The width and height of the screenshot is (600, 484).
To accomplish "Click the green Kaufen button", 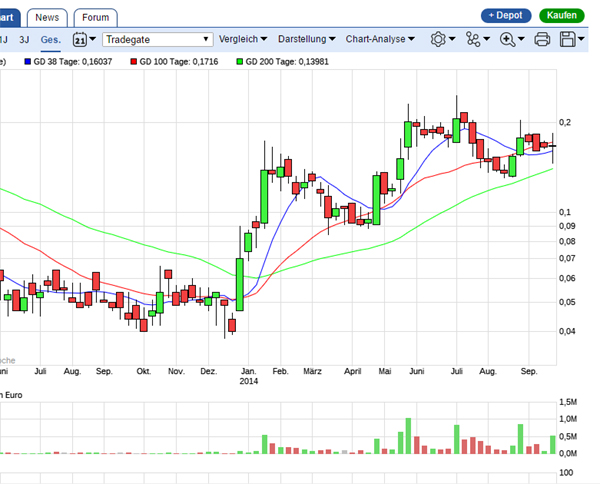I will 561,15.
